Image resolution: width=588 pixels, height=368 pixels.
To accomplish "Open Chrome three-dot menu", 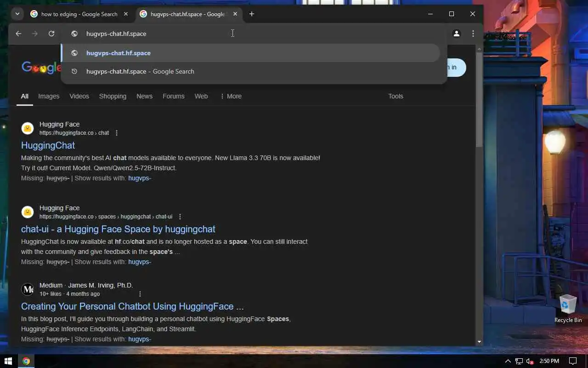I will (473, 34).
